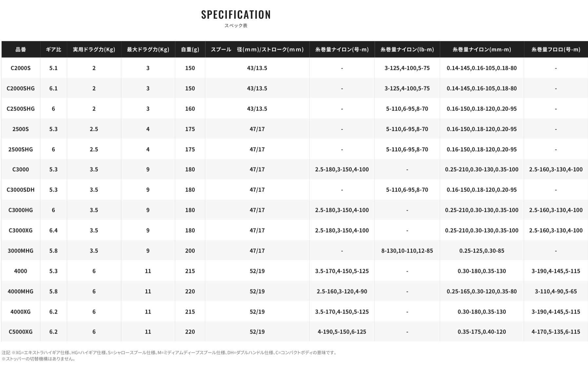Click the 最大ドラグ力(Kg) header cell
This screenshot has width=588, height=366.
148,50
